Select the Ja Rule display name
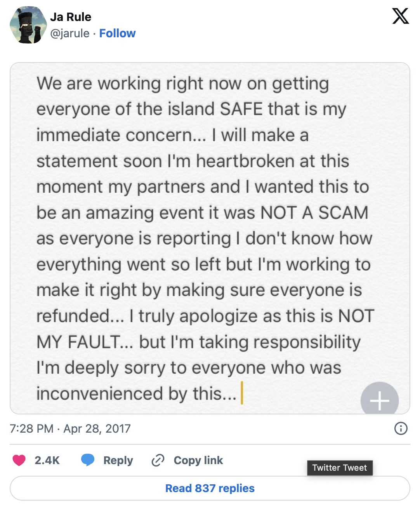The width and height of the screenshot is (420, 508). point(70,17)
